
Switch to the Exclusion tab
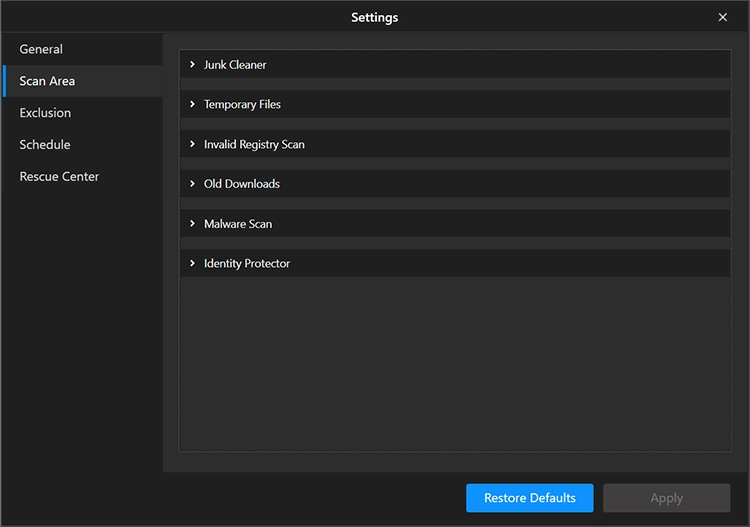coord(45,113)
